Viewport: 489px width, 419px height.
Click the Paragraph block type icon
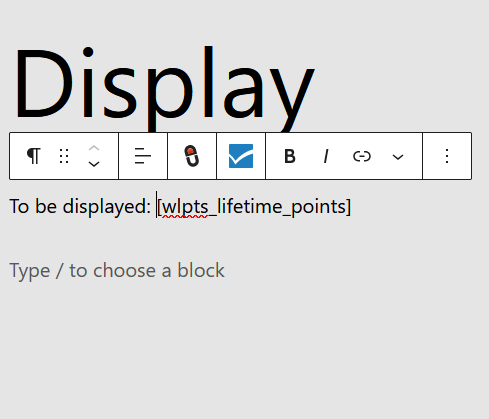point(34,156)
